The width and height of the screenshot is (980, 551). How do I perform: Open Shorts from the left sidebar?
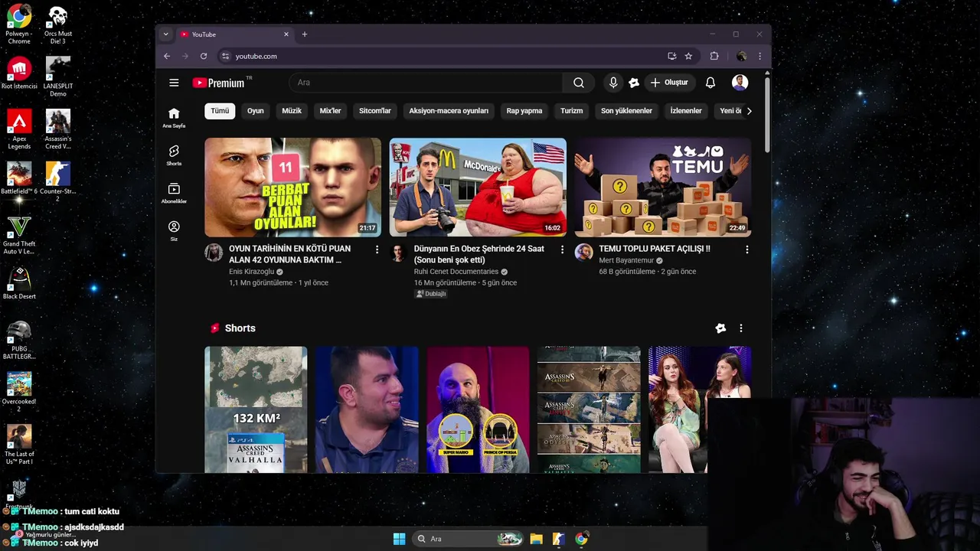pos(174,155)
